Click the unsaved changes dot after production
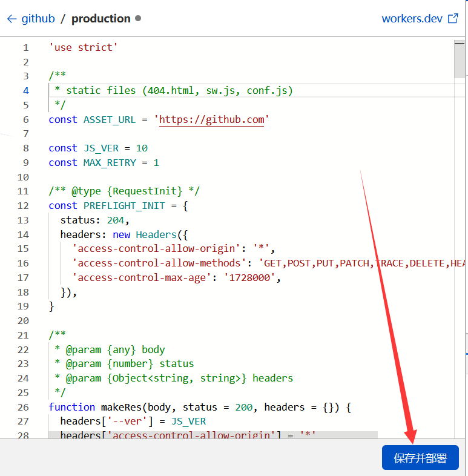Viewport: 468px width, 476px height. [x=138, y=18]
